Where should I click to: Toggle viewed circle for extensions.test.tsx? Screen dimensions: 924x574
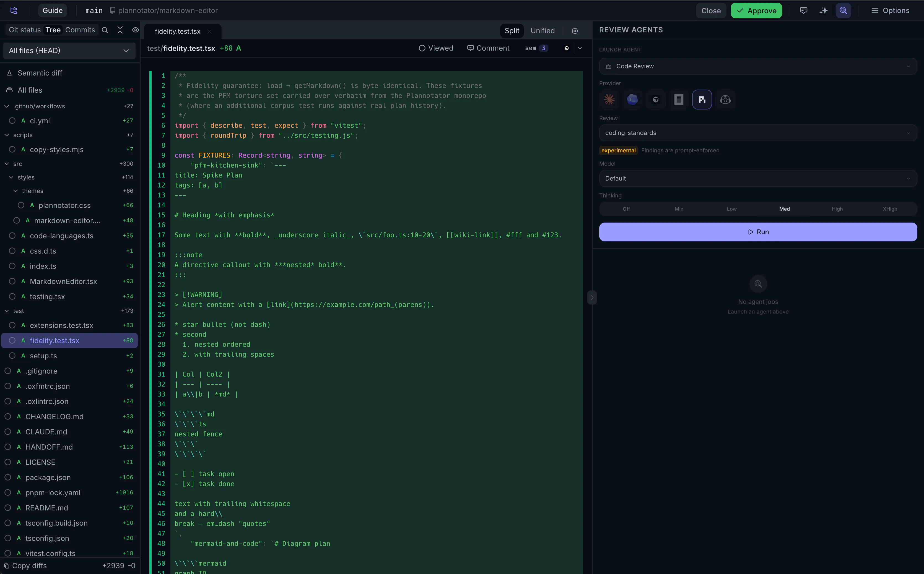click(x=12, y=325)
